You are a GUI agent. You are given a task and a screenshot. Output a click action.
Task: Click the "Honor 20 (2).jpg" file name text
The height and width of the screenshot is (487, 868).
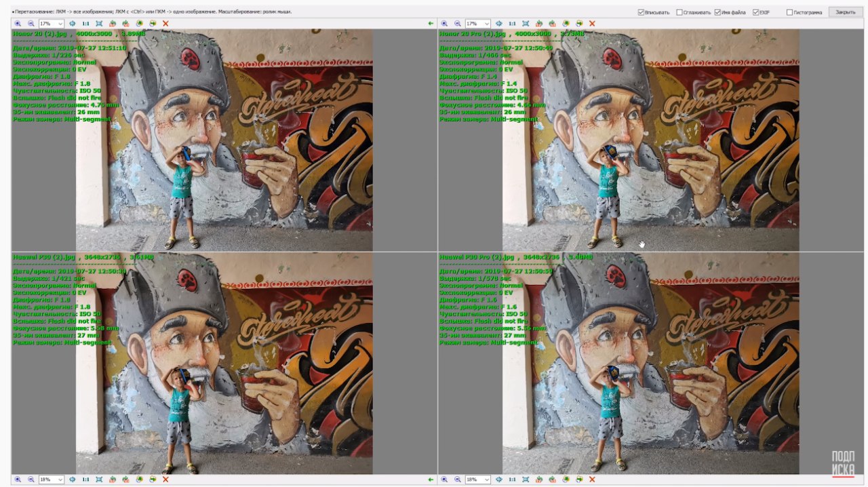point(41,33)
